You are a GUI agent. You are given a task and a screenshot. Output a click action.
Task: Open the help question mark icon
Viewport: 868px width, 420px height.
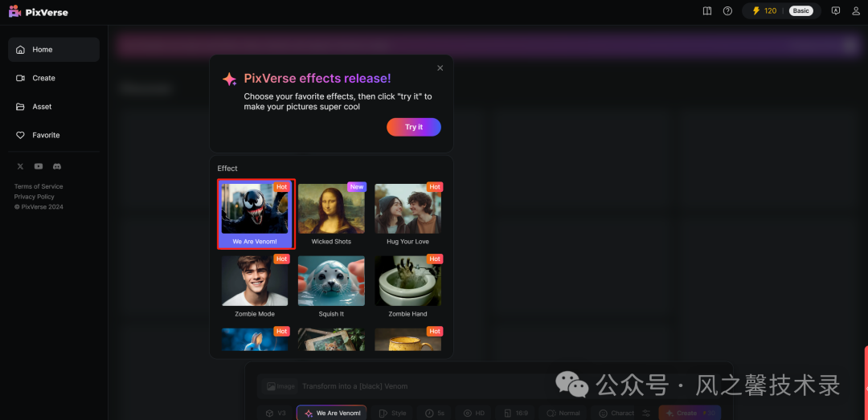pos(727,11)
